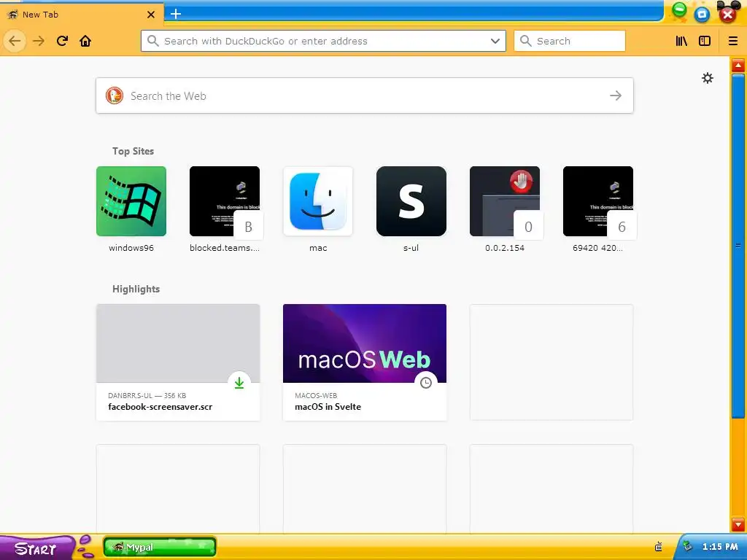Click magnifier icon in the address bar
Image resolution: width=747 pixels, height=560 pixels.
[x=153, y=41]
